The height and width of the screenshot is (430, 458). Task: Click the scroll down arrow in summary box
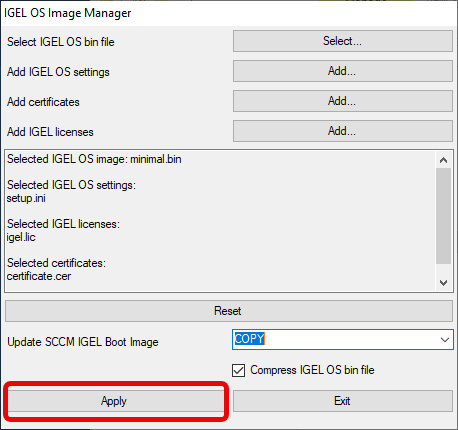click(x=443, y=283)
